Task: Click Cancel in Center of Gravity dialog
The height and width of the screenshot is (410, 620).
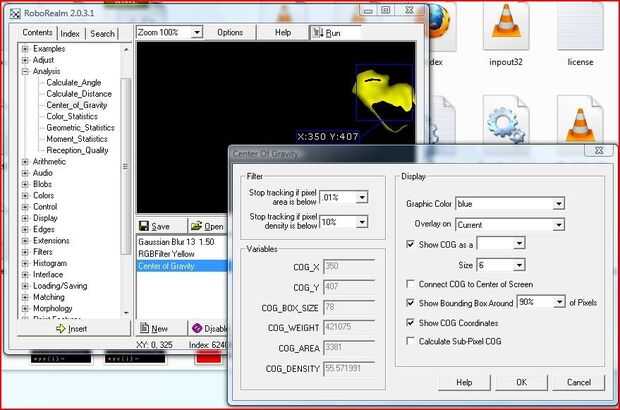Action: pyautogui.click(x=578, y=382)
